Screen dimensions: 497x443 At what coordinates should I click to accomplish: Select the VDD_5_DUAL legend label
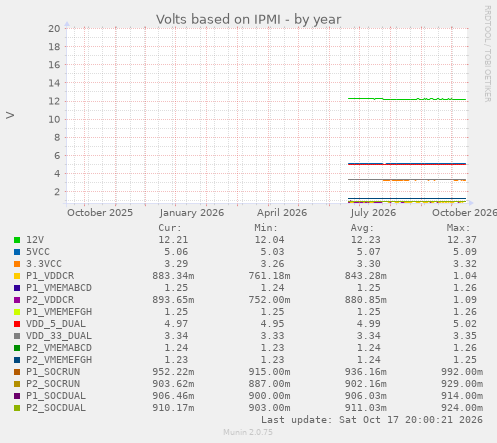click(56, 324)
